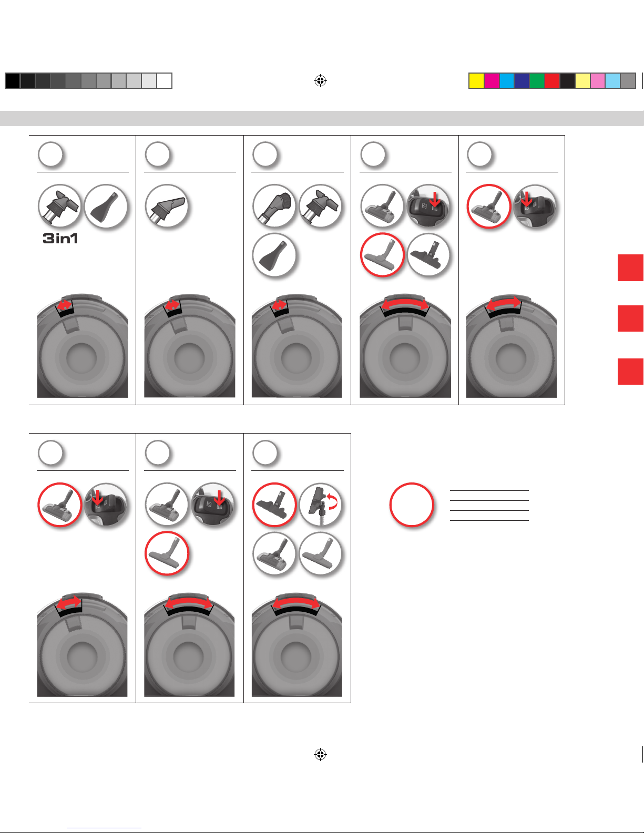Image resolution: width=644 pixels, height=833 pixels.
Task: Select the cyan swatch in the color bar
Action: pos(507,80)
